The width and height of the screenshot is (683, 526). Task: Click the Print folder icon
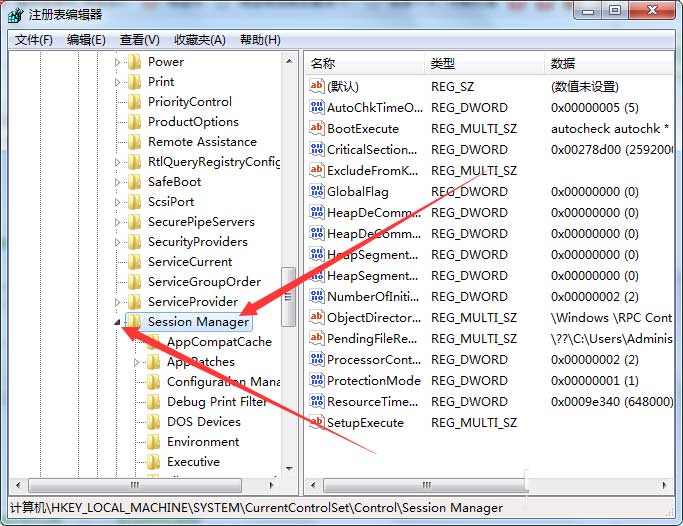click(x=135, y=82)
